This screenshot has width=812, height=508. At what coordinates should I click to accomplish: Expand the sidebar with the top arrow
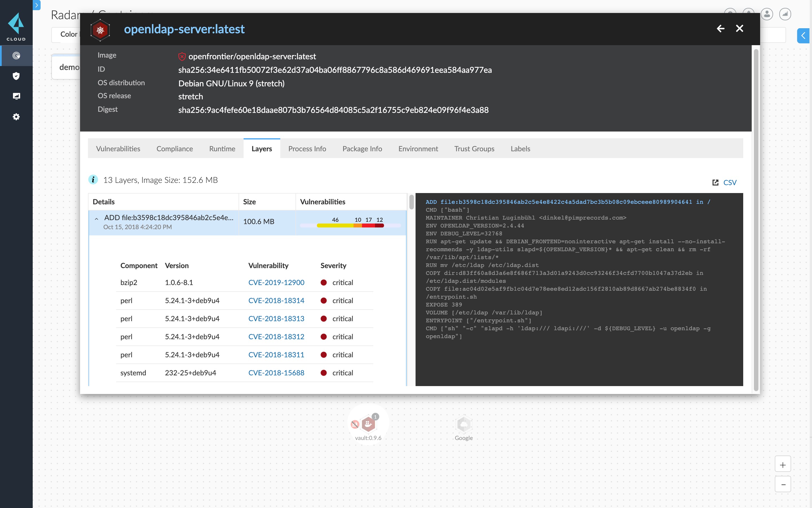(37, 5)
